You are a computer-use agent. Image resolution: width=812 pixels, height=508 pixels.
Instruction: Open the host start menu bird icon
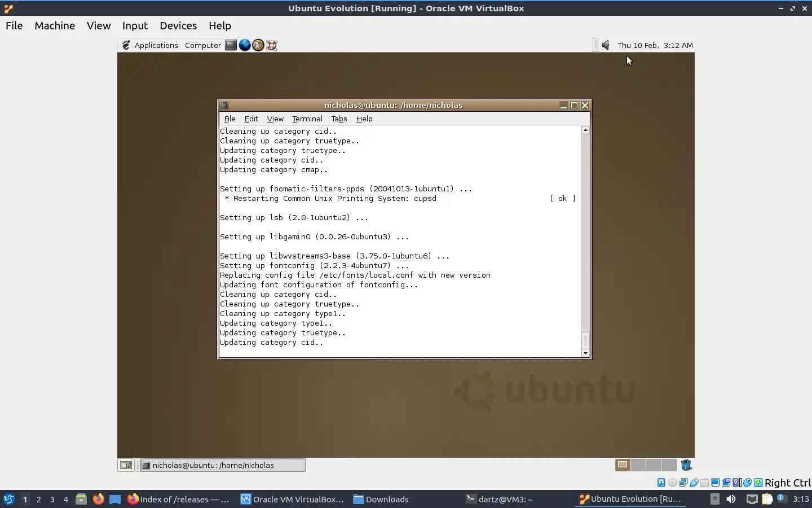coord(9,499)
